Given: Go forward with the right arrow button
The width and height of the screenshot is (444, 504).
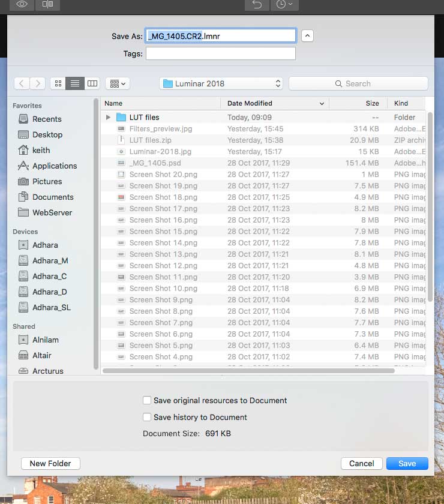Looking at the screenshot, I should [38, 83].
